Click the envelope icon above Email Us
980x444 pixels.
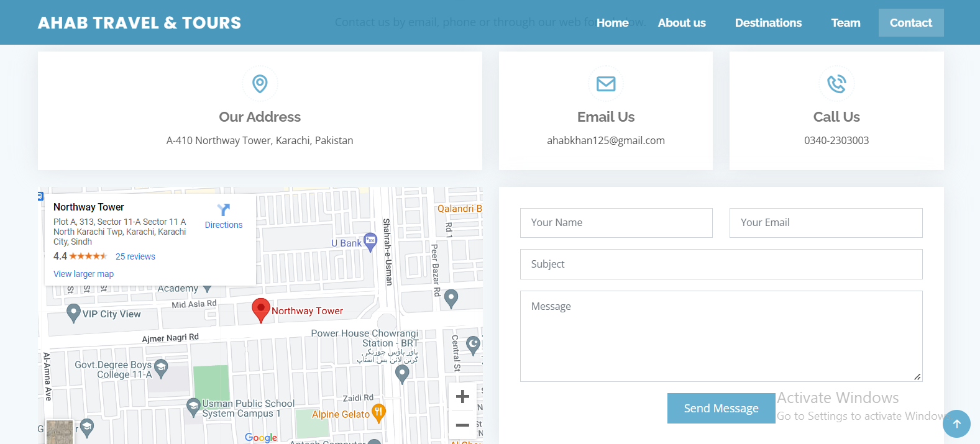(x=606, y=83)
